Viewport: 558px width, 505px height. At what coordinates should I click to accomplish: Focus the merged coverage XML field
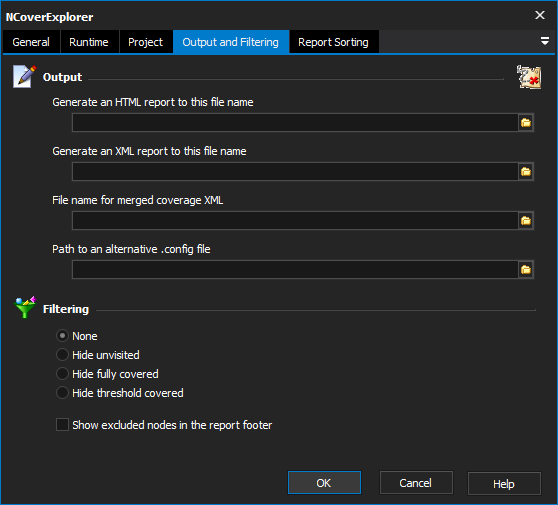click(x=295, y=221)
